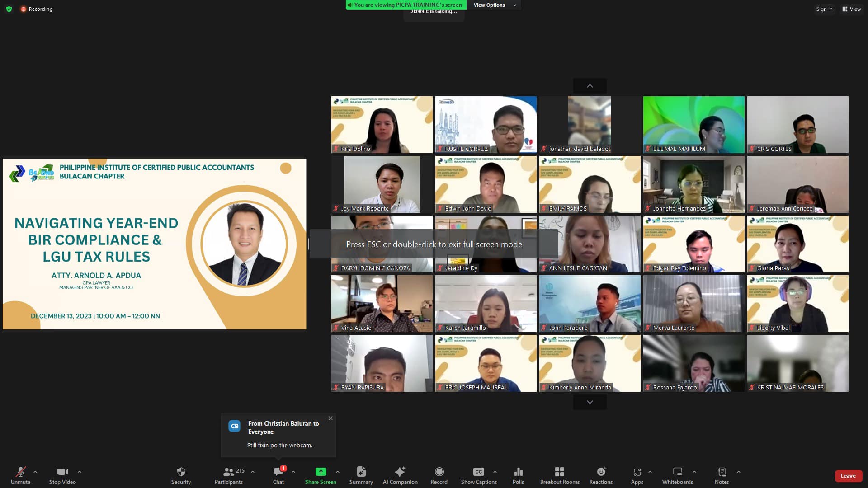Select ERIC JOSEPH MAUREAL video tile
Viewport: 868px width, 488px height.
pyautogui.click(x=486, y=363)
